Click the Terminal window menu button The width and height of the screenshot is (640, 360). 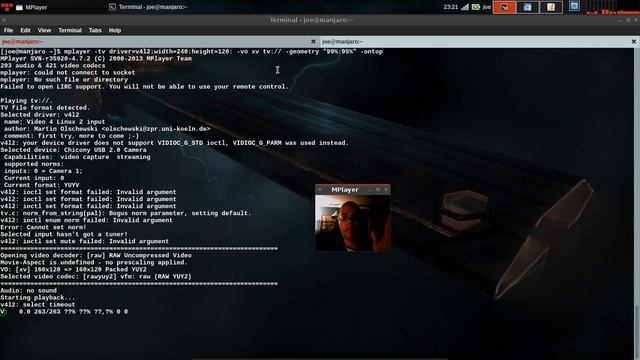tap(3, 20)
